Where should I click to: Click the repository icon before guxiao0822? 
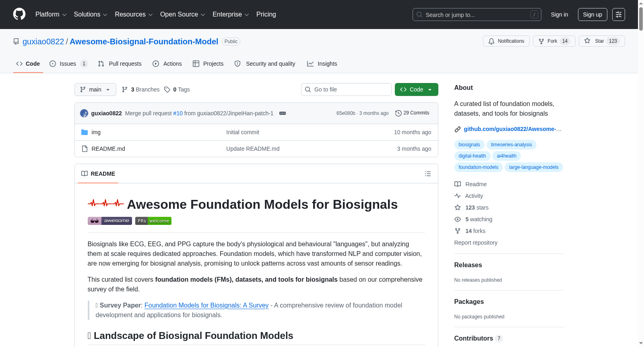16,42
